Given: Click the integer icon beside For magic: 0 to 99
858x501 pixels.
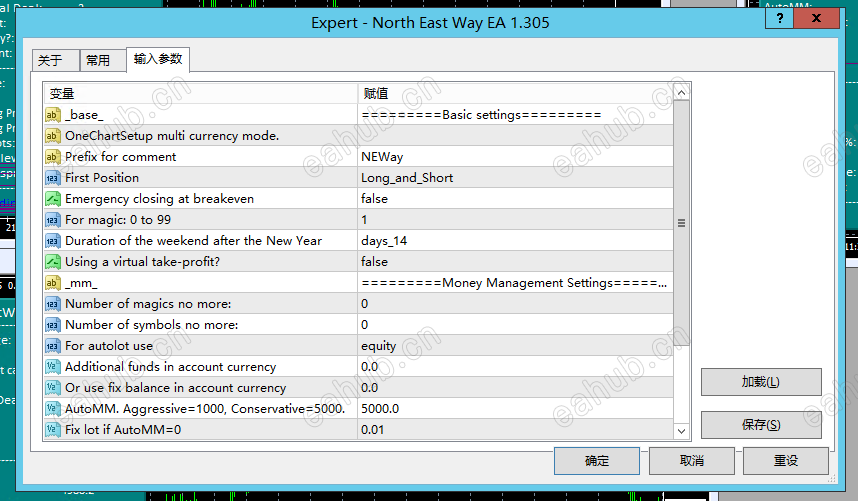Looking at the screenshot, I should pyautogui.click(x=53, y=220).
